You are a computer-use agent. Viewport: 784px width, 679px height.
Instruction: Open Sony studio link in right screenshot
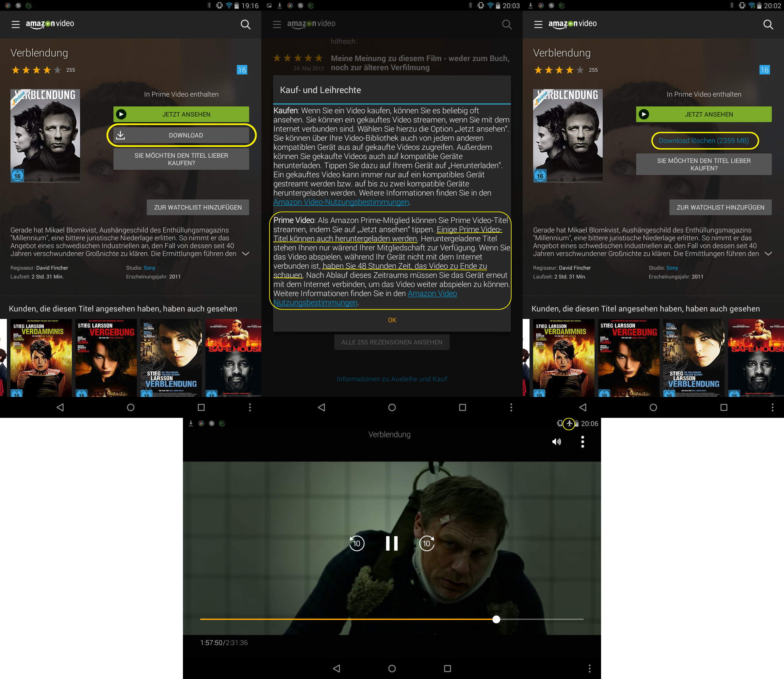pyautogui.click(x=672, y=268)
